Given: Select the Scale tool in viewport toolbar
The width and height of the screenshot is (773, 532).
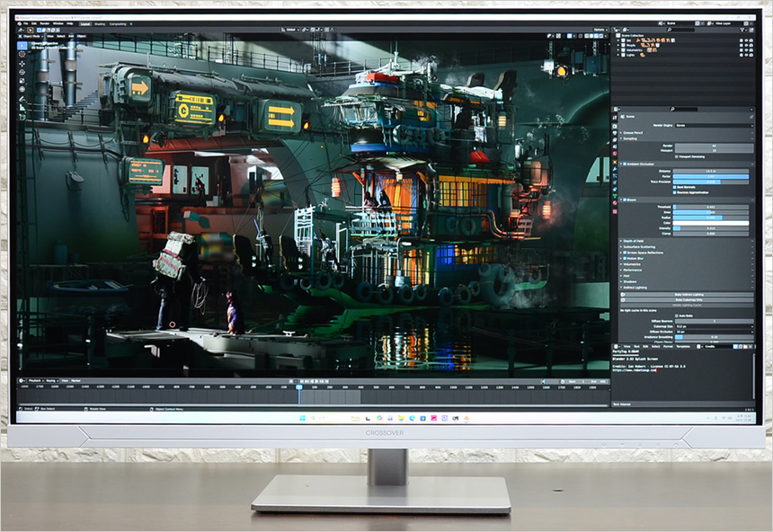Looking at the screenshot, I should (x=22, y=82).
